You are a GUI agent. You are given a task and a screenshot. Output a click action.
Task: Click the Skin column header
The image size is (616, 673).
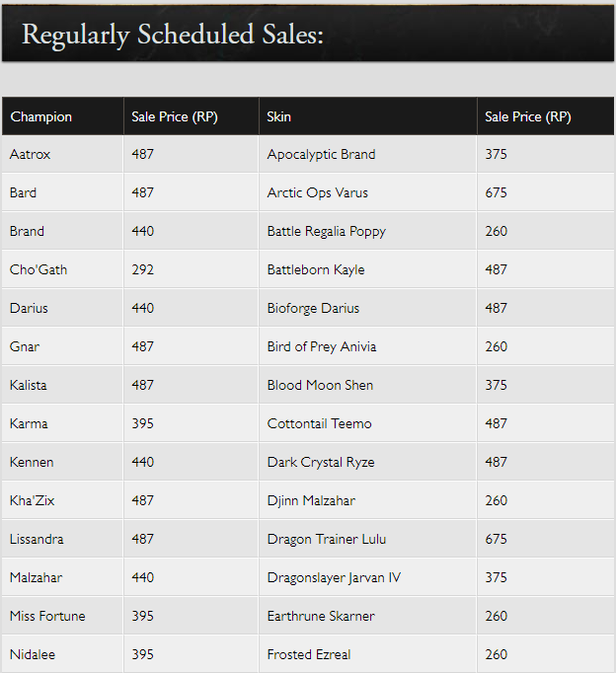pos(278,116)
